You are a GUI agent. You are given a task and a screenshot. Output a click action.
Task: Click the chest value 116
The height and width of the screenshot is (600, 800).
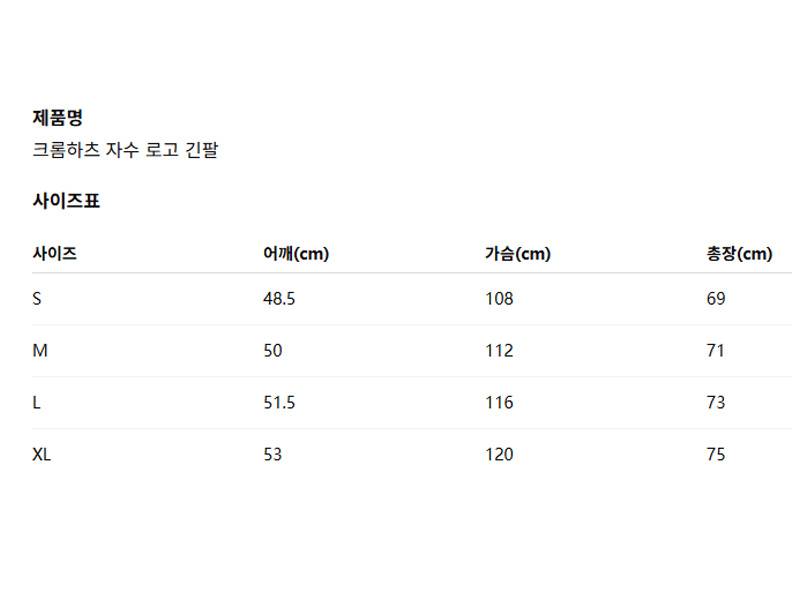498,403
